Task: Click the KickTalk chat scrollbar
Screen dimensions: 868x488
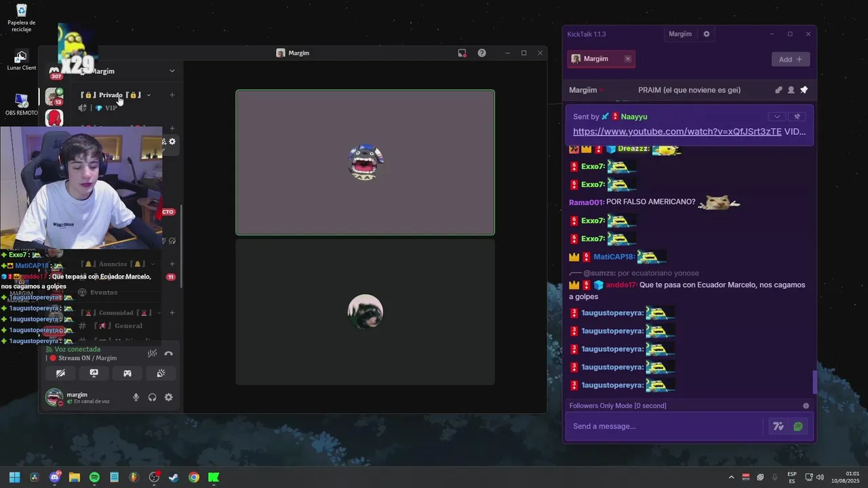Action: (x=814, y=382)
